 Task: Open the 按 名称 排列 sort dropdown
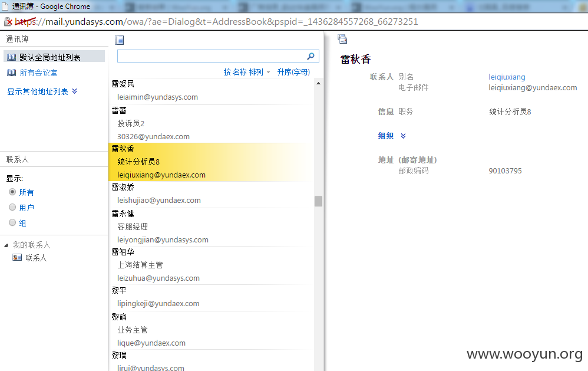(247, 72)
